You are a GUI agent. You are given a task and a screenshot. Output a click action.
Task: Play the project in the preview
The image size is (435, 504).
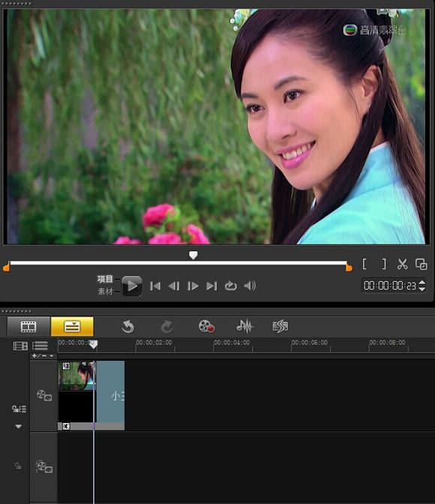tap(132, 286)
